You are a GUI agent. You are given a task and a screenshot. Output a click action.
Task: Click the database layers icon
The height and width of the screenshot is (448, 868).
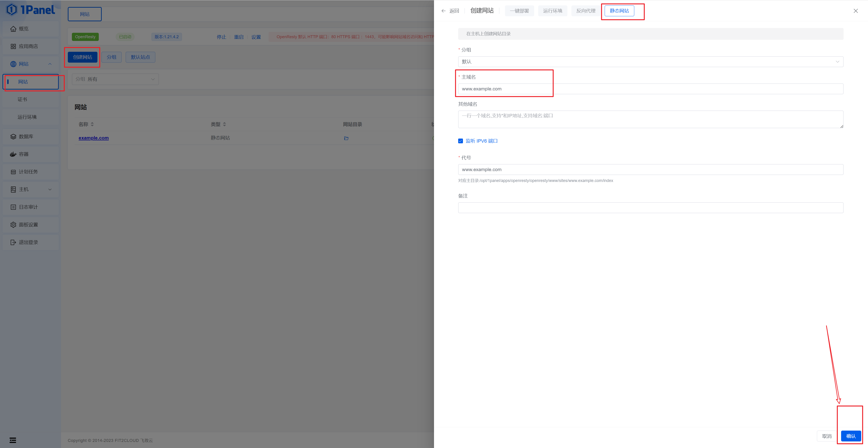pos(13,137)
